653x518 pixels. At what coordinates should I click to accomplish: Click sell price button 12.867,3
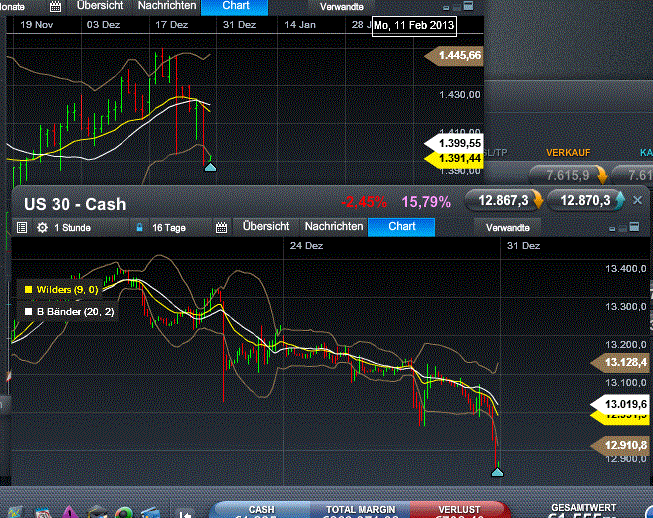pyautogui.click(x=504, y=200)
